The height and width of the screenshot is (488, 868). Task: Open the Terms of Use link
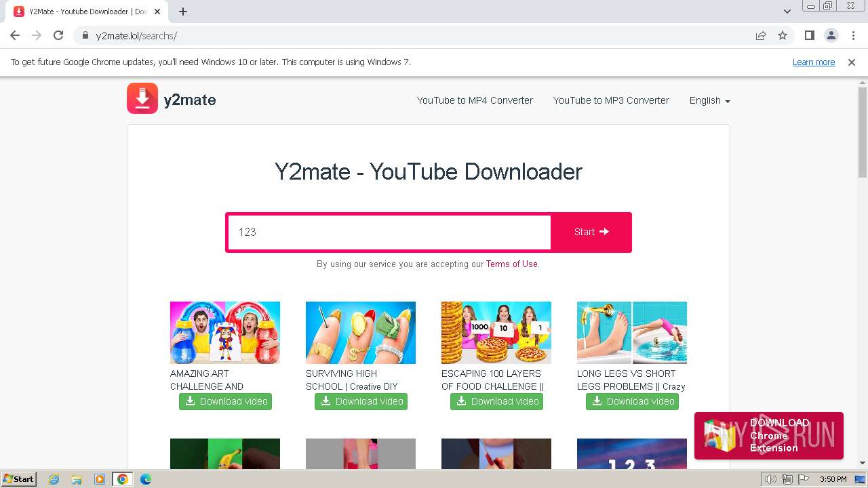[x=511, y=264]
